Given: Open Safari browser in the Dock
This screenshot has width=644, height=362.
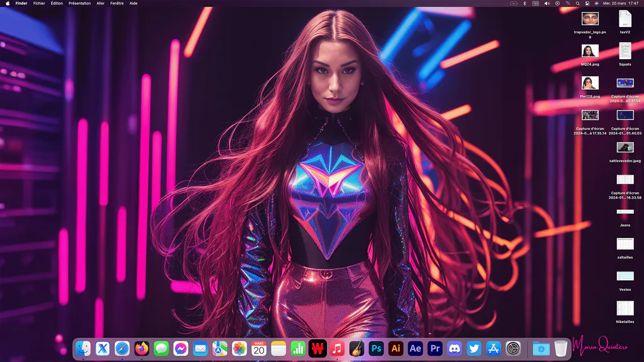Looking at the screenshot, I should coord(122,348).
